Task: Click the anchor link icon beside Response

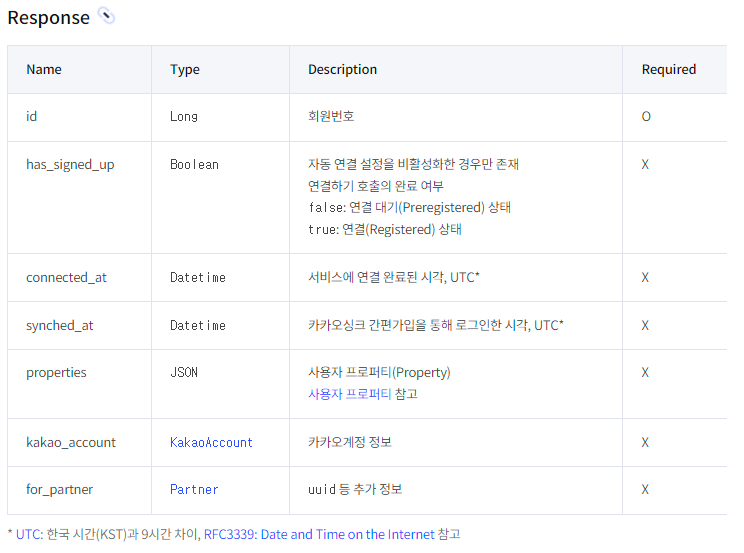Action: [106, 16]
